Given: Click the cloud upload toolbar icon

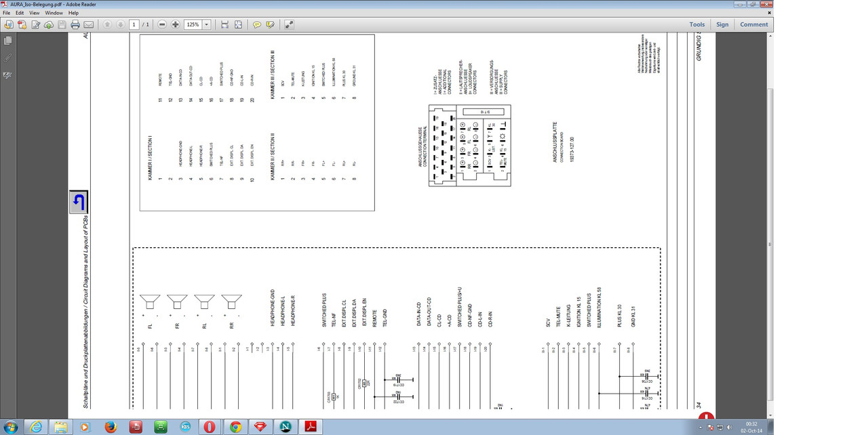Looking at the screenshot, I should 48,24.
